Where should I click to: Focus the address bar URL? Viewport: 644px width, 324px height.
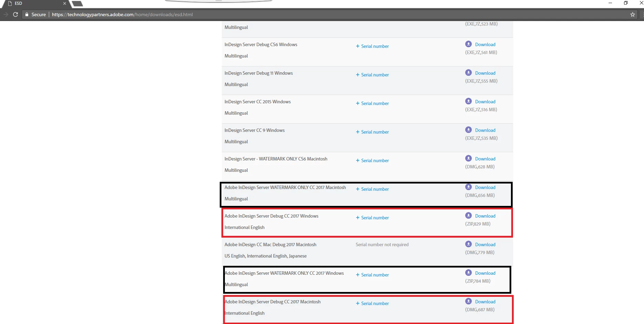coord(122,14)
